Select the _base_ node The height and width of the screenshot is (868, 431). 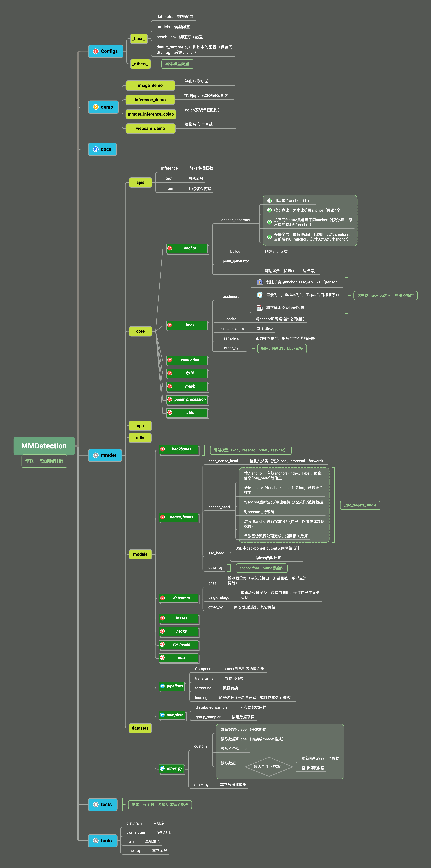coord(139,39)
